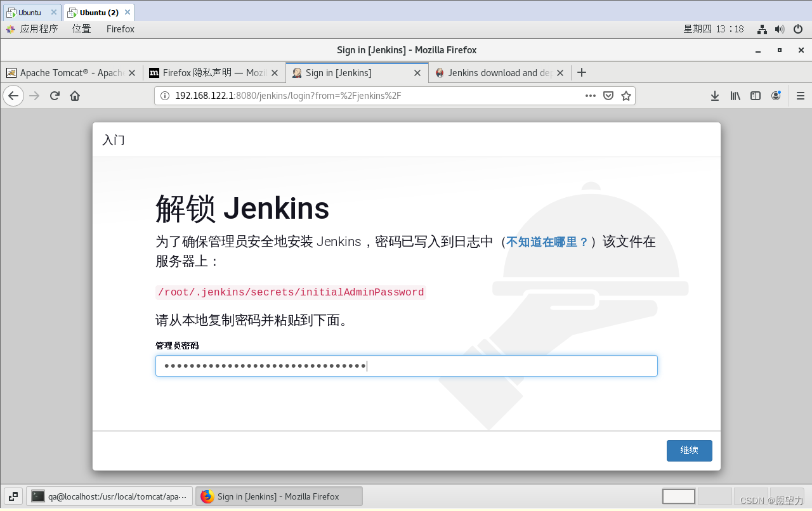Click the 继续 button
This screenshot has height=511, width=812.
(x=689, y=451)
